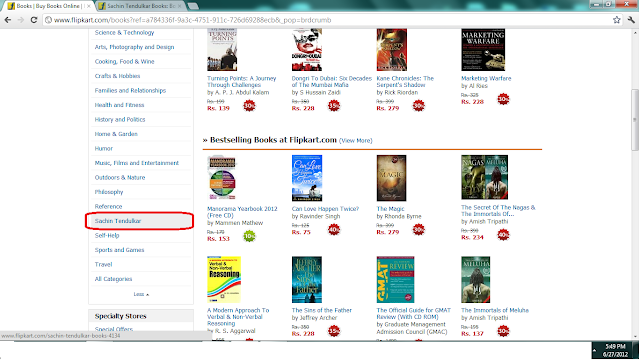
Task: Open Arts, Photography and Design category
Action: [134, 47]
